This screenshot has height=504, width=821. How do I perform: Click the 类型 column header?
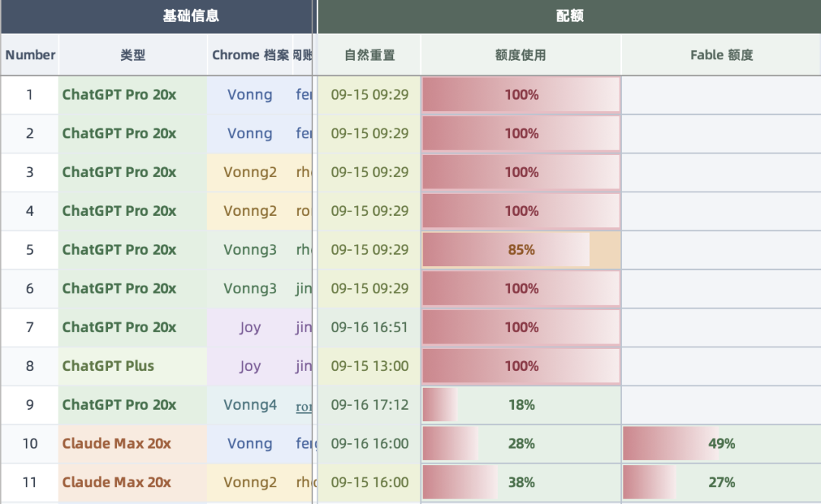pyautogui.click(x=133, y=55)
